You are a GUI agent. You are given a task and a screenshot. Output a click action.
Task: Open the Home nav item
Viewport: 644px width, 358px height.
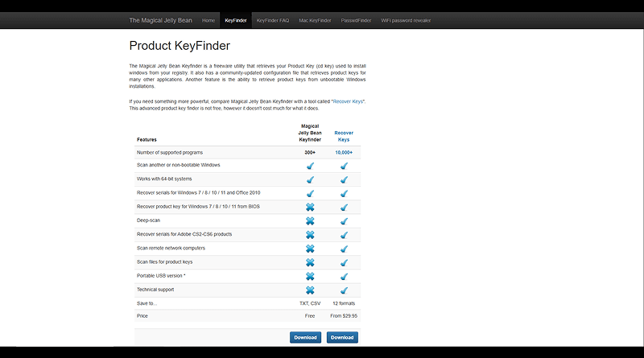208,20
